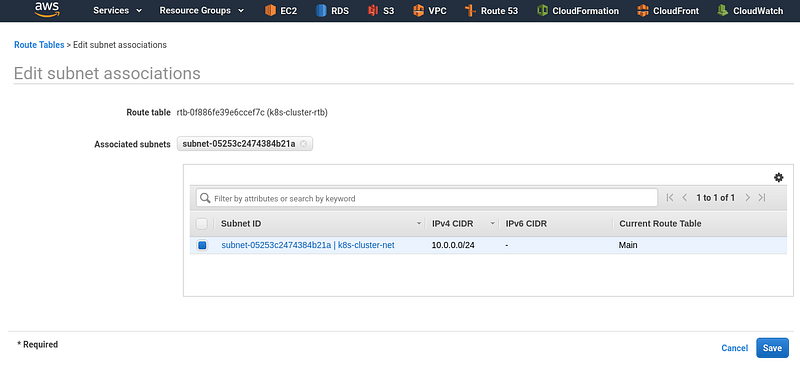Image resolution: width=800 pixels, height=366 pixels.
Task: Go to previous page of subnets
Action: (x=685, y=198)
